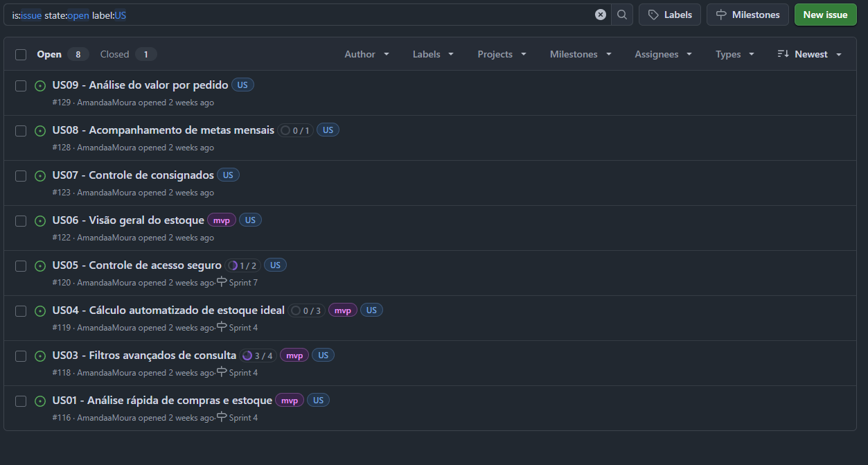
Task: Click the 0/3 task progress indicator on US04
Action: (306, 310)
